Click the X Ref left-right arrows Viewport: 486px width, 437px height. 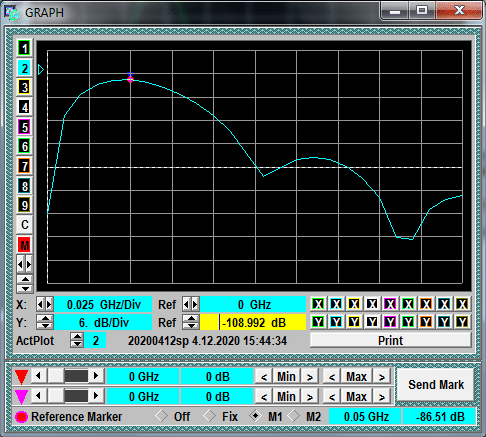[191, 304]
